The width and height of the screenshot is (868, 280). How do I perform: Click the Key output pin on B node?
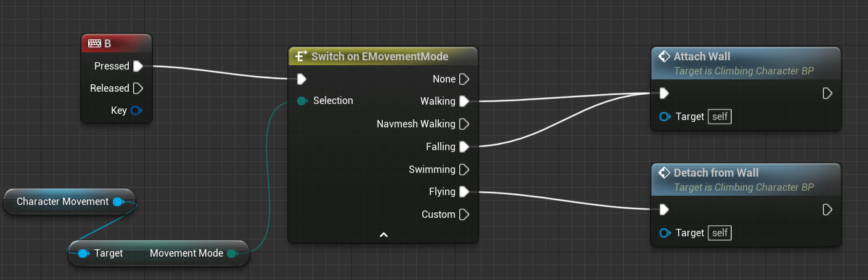coord(136,111)
